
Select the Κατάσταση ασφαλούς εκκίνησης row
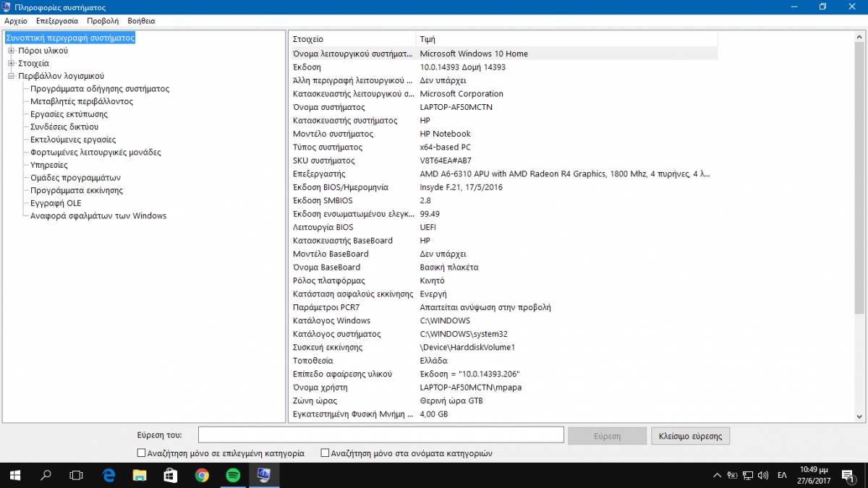pos(503,294)
